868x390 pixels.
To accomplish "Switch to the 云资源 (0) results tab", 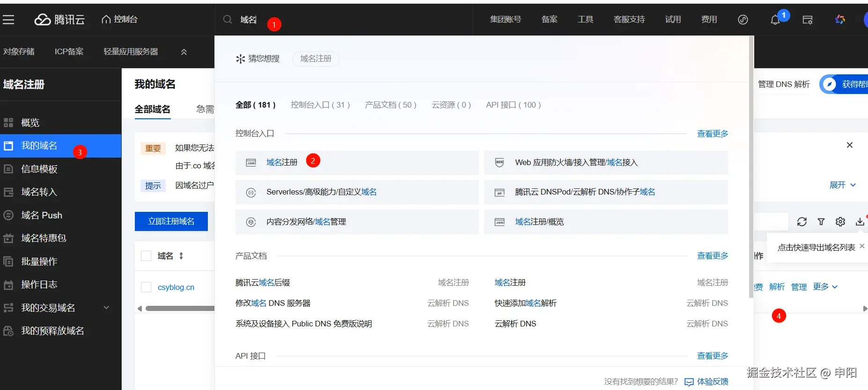I will 451,105.
